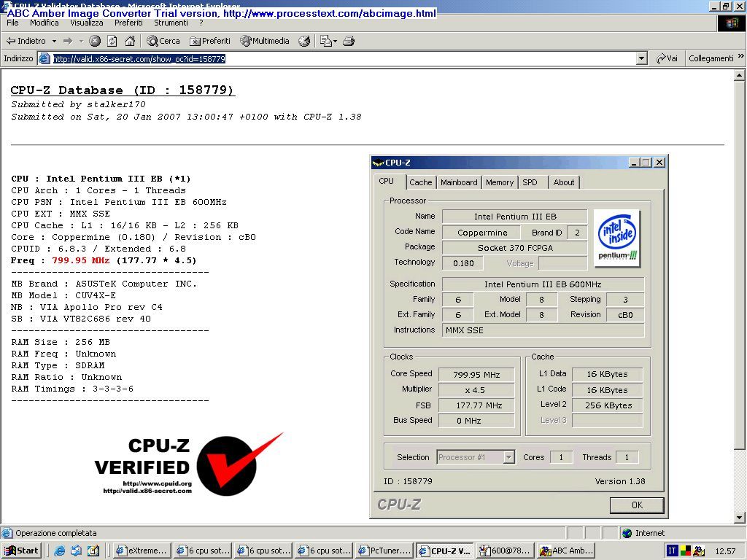Open the Cerca search panel
747x560 pixels.
click(x=163, y=41)
